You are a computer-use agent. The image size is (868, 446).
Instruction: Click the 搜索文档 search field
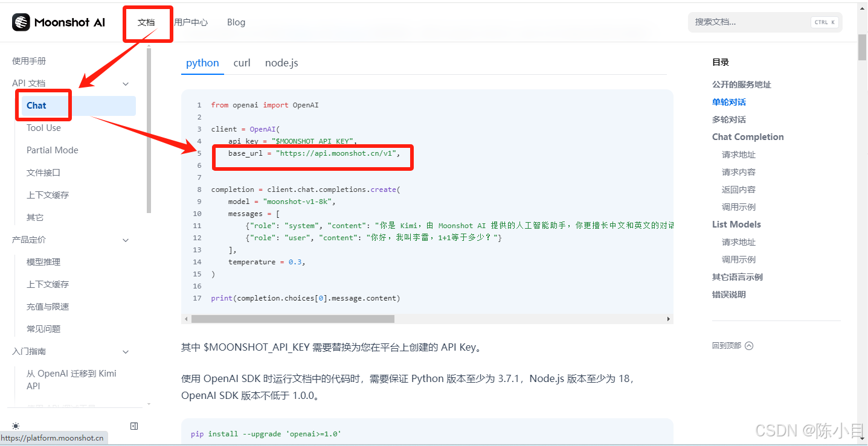point(765,22)
